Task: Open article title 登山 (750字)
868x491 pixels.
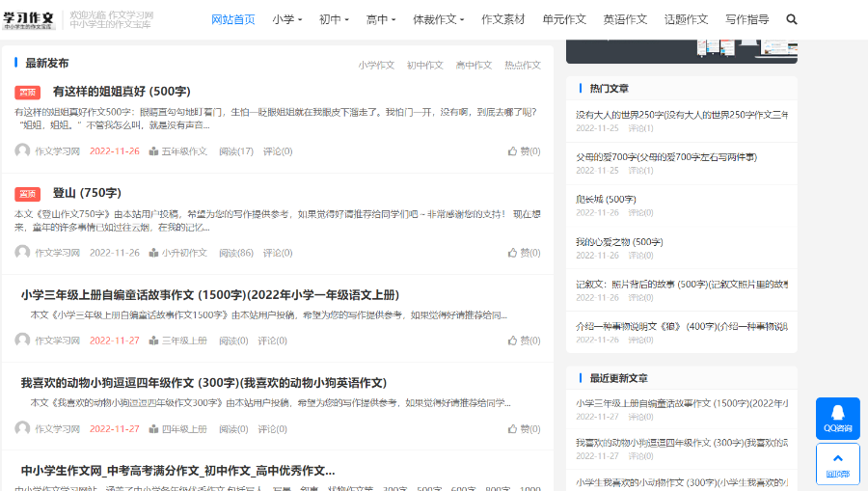Action: click(87, 193)
